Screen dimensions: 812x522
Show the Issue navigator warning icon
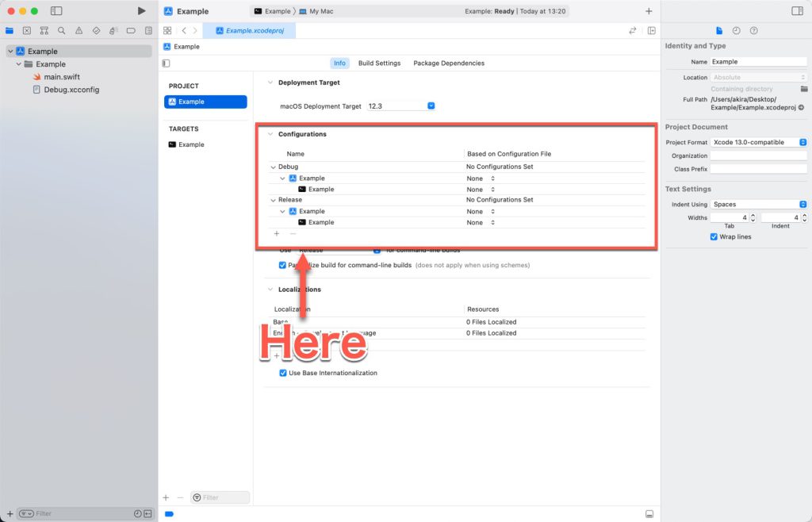pos(79,31)
